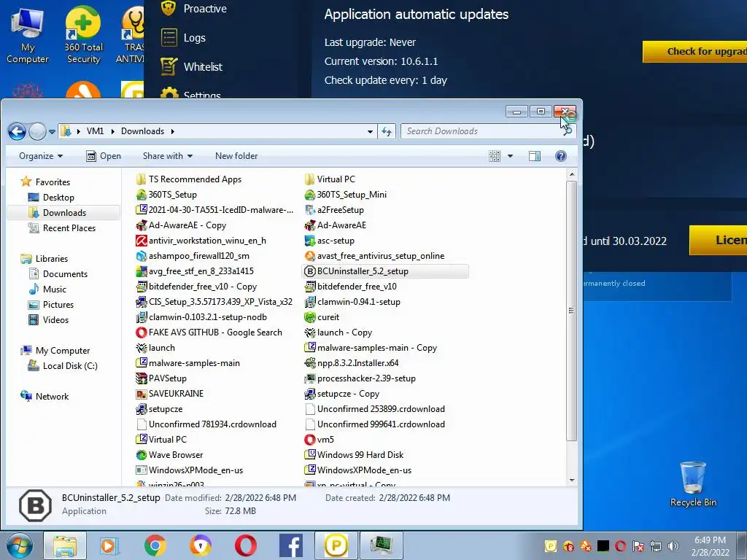Select the antivir_workstation_winu_en_h file icon

[x=141, y=241]
